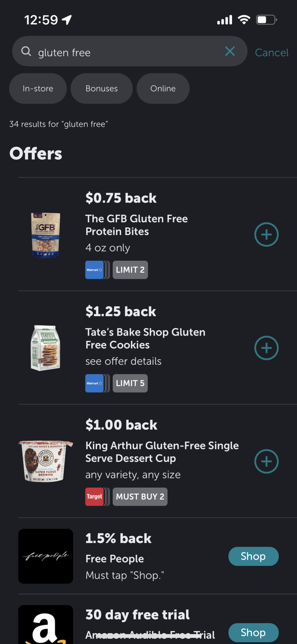The width and height of the screenshot is (297, 644).
Task: Open GFB Protein Bites product image
Action: (46, 235)
